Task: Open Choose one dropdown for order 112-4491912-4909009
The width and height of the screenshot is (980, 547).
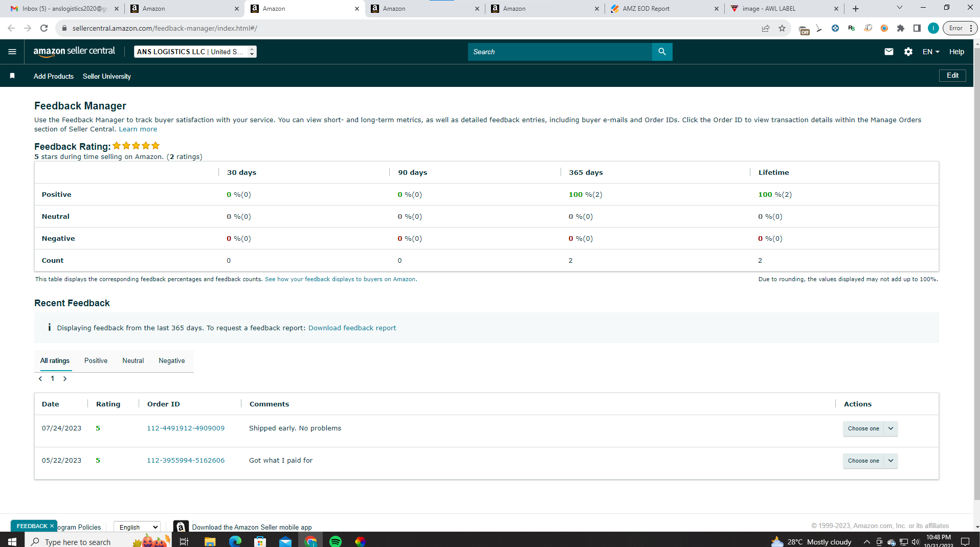Action: pyautogui.click(x=870, y=428)
